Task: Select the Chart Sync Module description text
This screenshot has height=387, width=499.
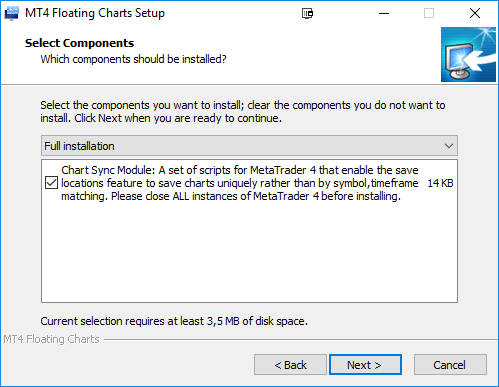Action: point(239,183)
